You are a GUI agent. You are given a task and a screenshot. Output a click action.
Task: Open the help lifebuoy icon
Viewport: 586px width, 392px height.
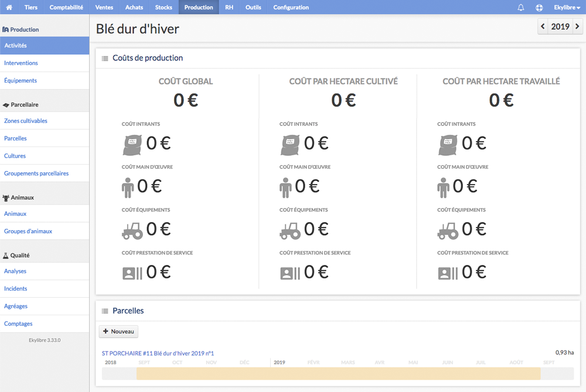pos(539,7)
